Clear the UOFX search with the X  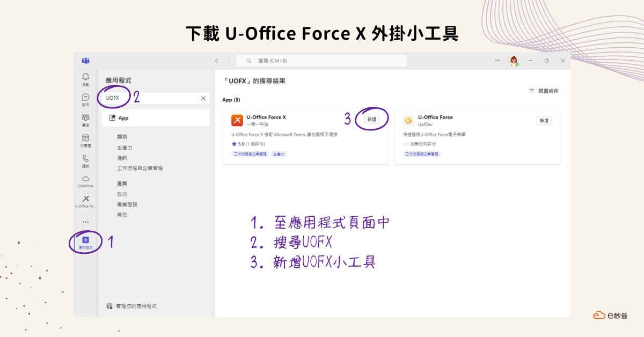pyautogui.click(x=203, y=98)
